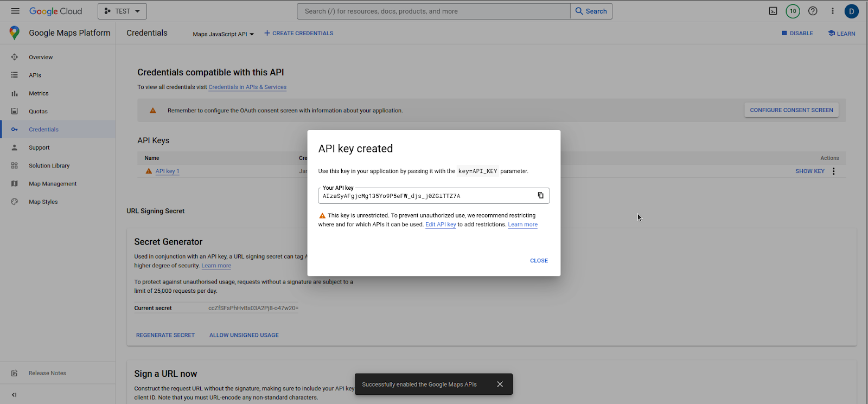The height and width of the screenshot is (404, 868).
Task: Open Learn more link in the dialog
Action: click(523, 225)
